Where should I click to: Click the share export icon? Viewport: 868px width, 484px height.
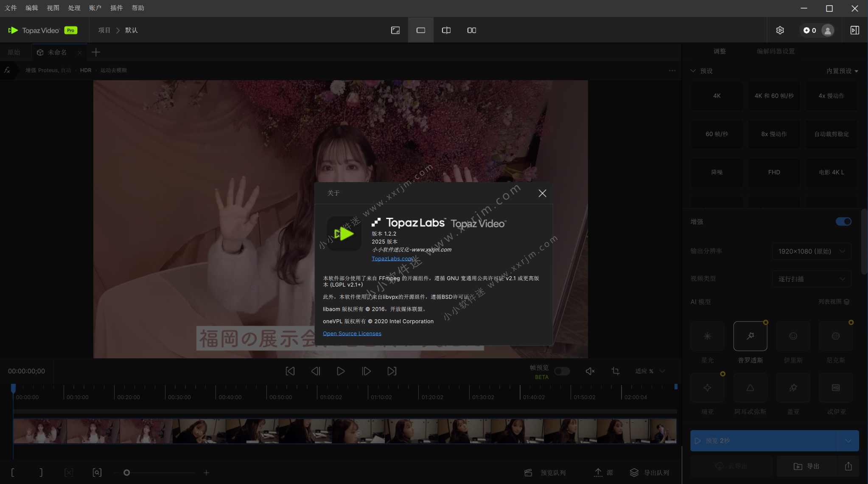pyautogui.click(x=848, y=466)
